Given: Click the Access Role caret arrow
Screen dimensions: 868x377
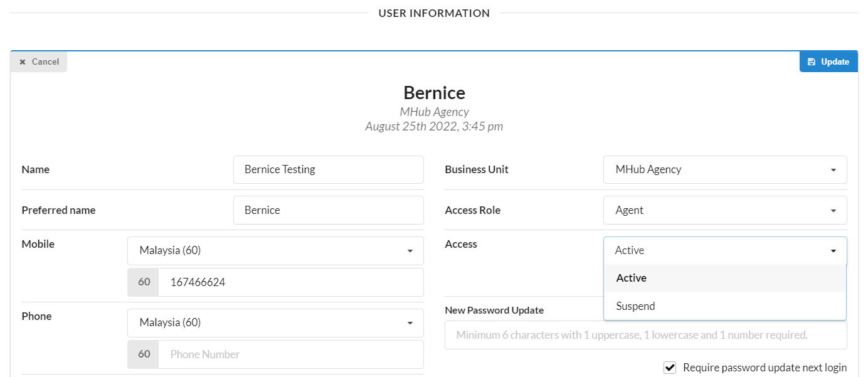Looking at the screenshot, I should pos(834,211).
